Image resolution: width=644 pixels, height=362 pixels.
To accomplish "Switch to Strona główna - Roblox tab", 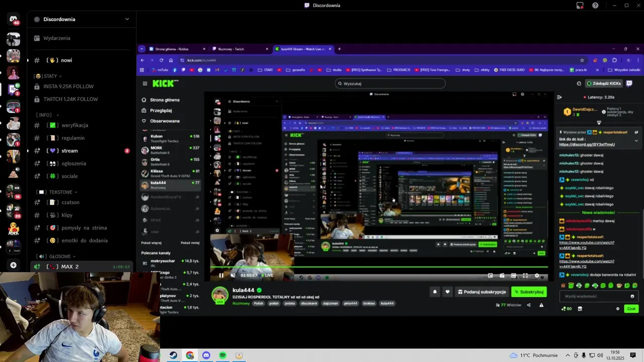I will click(178, 49).
